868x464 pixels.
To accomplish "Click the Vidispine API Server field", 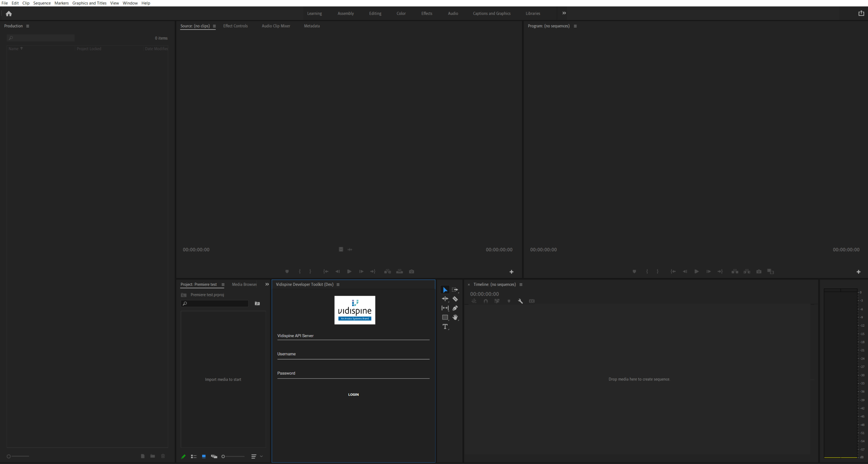I will pos(353,336).
